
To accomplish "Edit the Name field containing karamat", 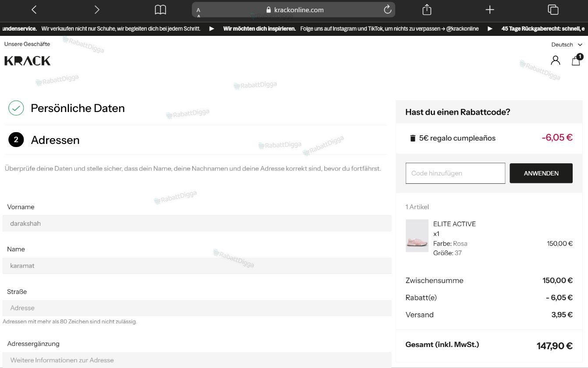I will pos(197,266).
